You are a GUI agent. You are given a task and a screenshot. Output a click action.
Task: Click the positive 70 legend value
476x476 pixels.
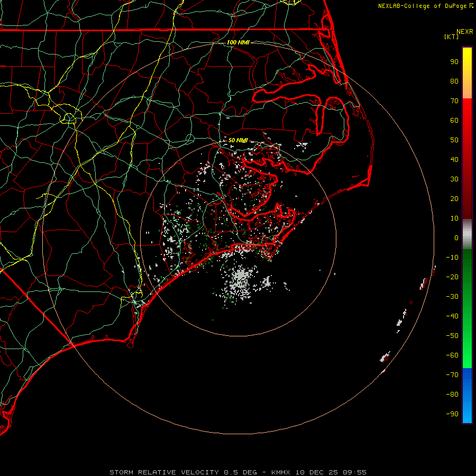coord(454,101)
